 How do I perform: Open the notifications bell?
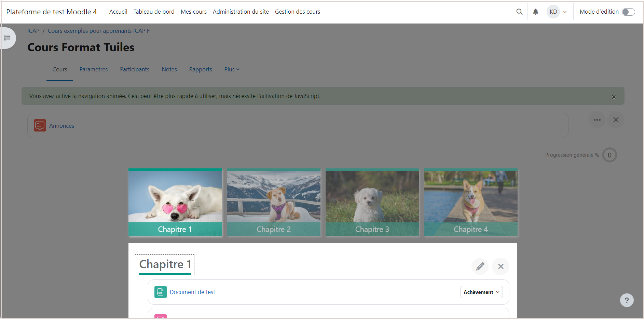(x=536, y=12)
